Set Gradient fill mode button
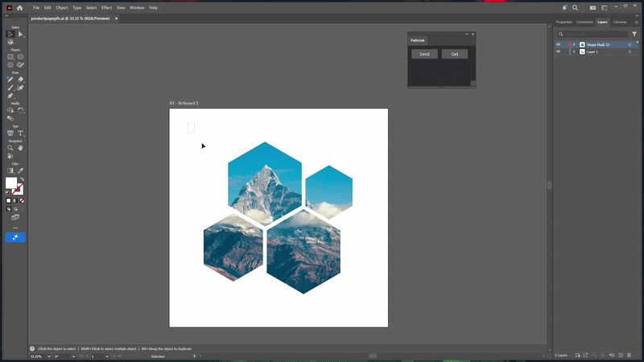This screenshot has width=644, height=362. [15, 200]
